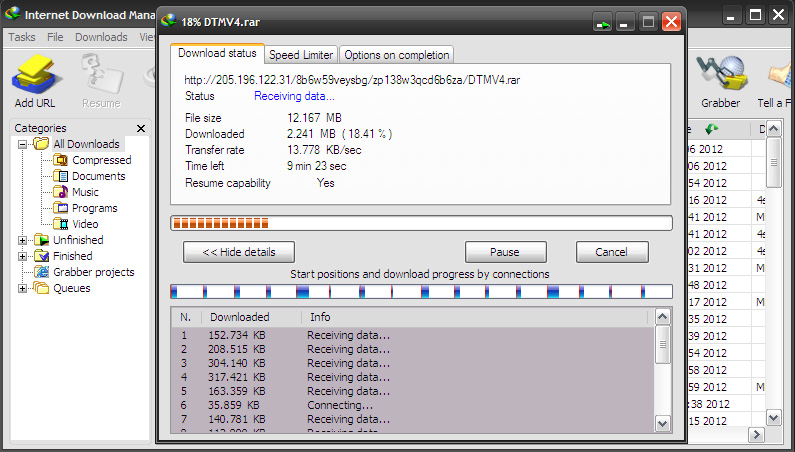This screenshot has width=795, height=452.
Task: Click connections list scroll up arrow
Action: pos(663,317)
